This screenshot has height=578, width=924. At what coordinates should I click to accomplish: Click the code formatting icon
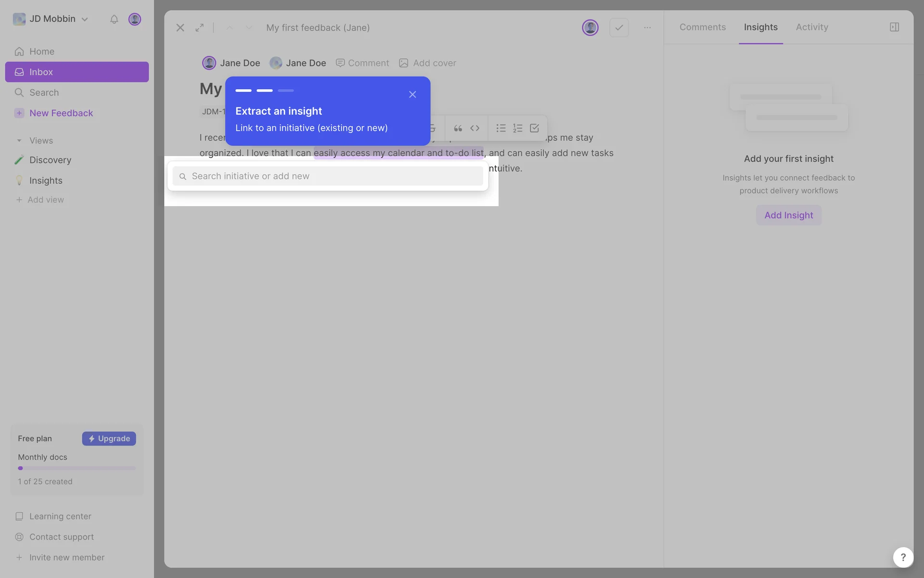[x=475, y=128]
